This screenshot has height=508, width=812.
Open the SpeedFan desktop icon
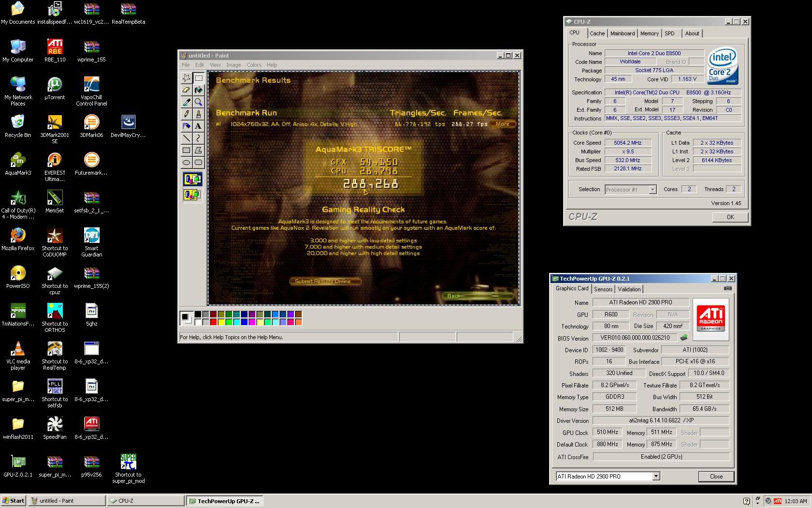click(55, 428)
